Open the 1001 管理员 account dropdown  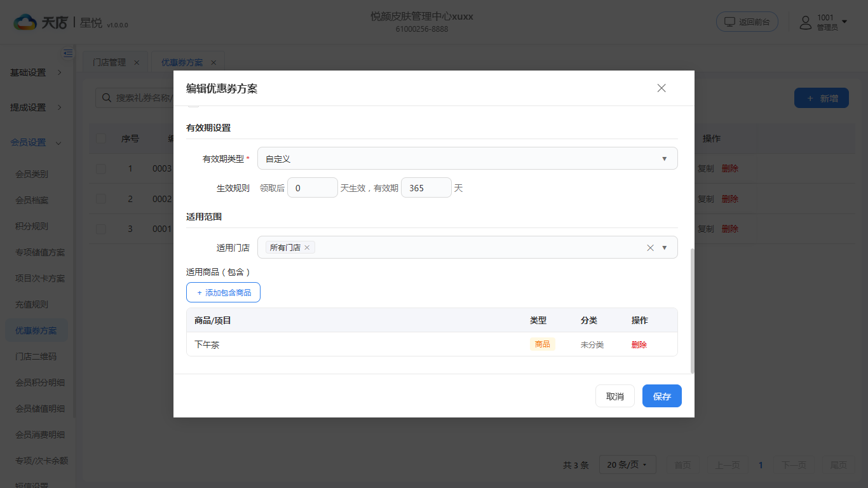pyautogui.click(x=824, y=22)
